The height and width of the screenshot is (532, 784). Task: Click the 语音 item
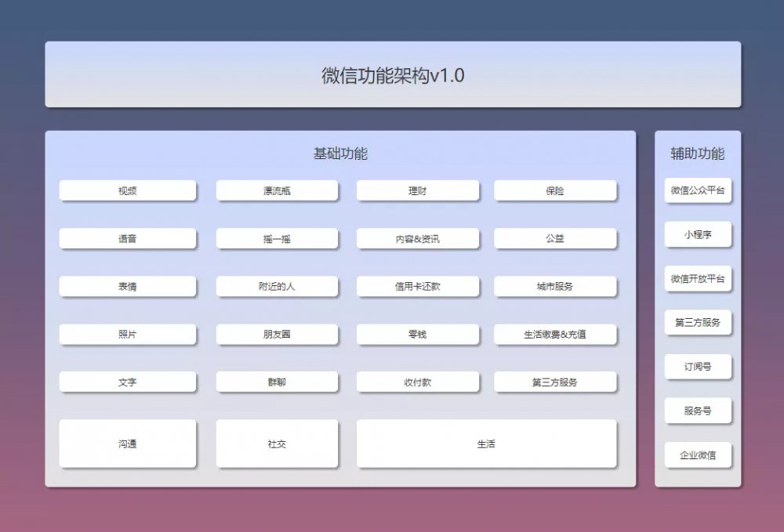point(127,238)
